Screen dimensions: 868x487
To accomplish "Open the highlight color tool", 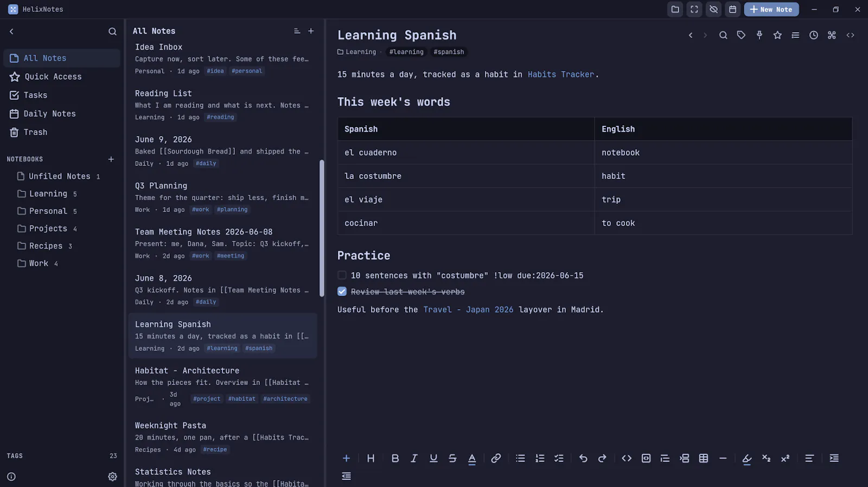I will coord(747,459).
